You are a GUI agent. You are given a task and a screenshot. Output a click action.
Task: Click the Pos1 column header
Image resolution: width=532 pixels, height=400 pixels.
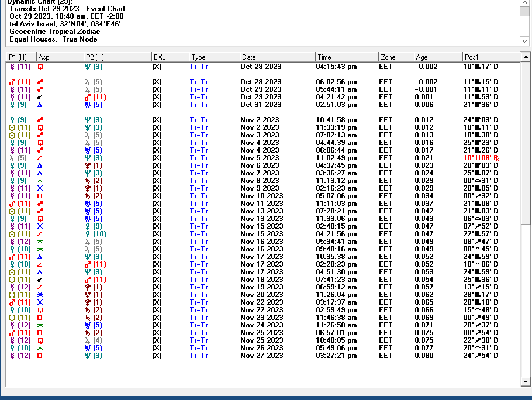(491, 57)
